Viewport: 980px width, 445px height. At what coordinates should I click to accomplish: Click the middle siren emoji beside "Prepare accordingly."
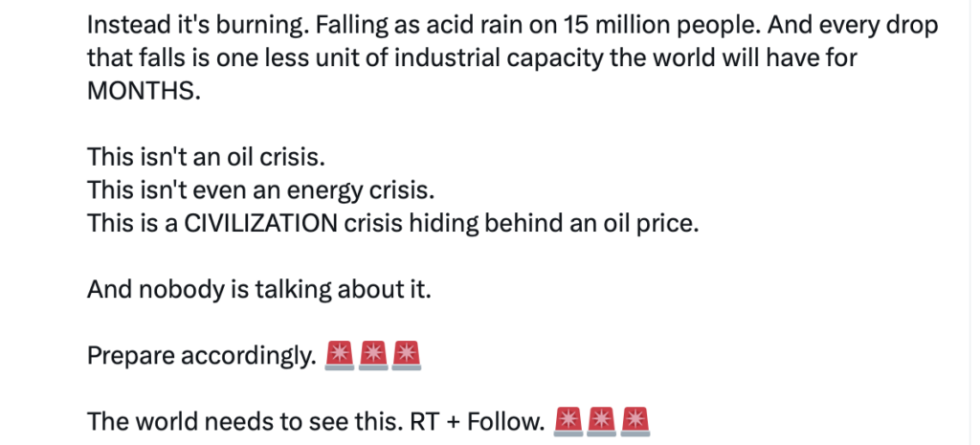pos(374,356)
